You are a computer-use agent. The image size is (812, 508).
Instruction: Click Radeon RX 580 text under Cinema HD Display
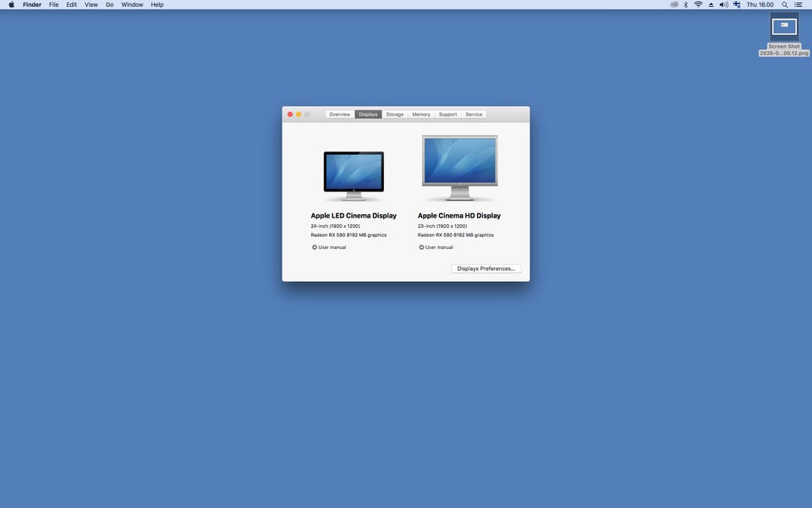click(x=456, y=235)
